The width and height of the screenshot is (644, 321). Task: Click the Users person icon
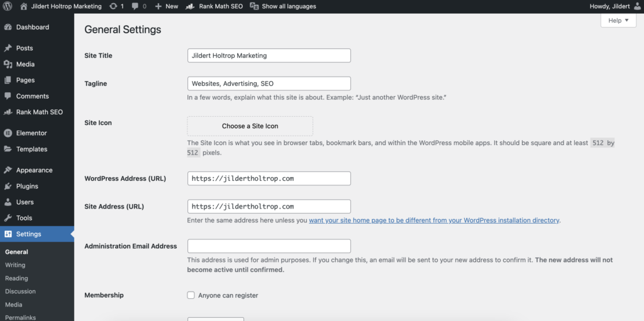tap(8, 202)
